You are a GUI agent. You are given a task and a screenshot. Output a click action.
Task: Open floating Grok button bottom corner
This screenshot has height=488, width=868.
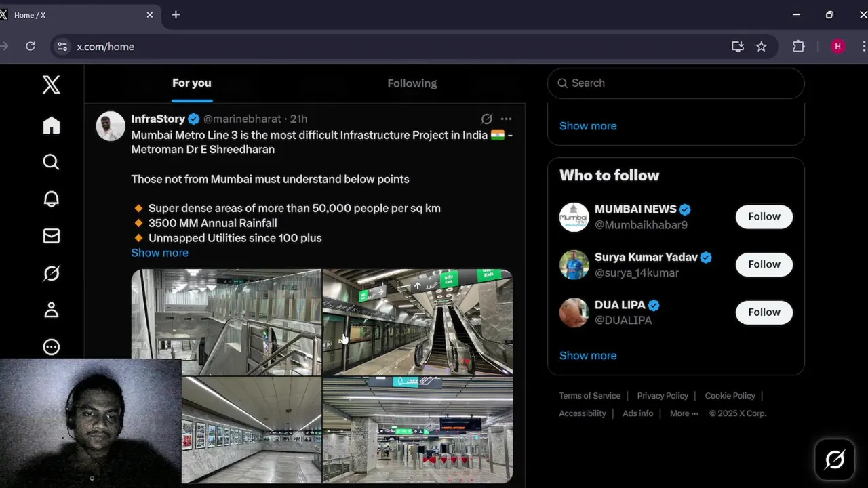[834, 460]
